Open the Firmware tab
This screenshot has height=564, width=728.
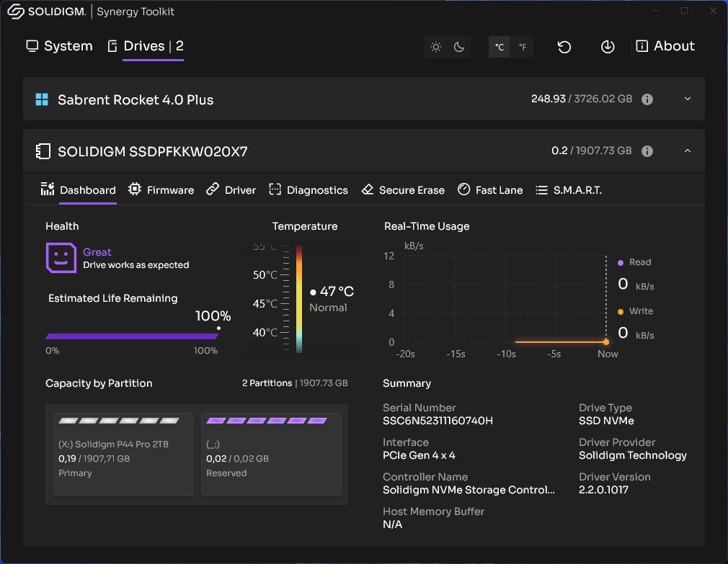pos(161,190)
